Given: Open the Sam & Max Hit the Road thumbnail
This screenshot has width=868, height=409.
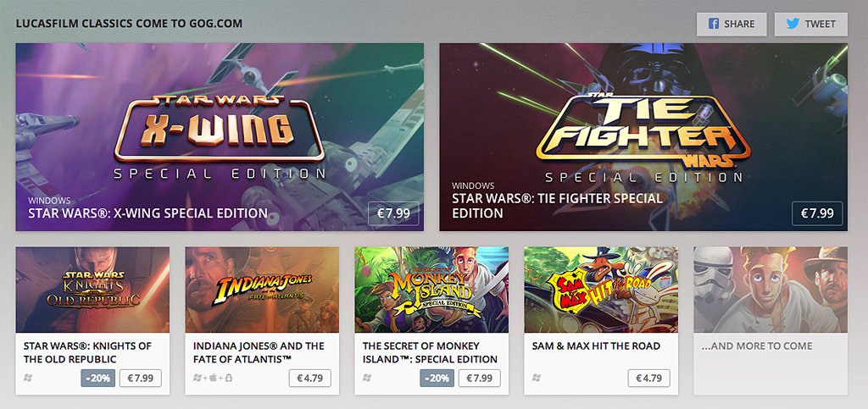Looking at the screenshot, I should pos(601,290).
